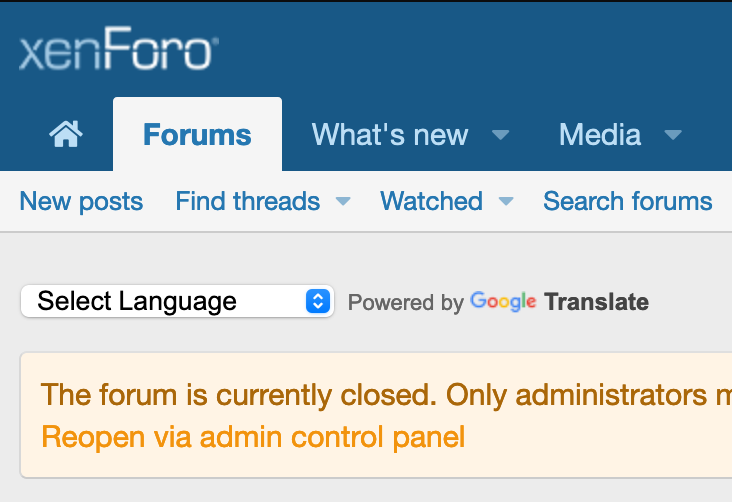Image resolution: width=732 pixels, height=502 pixels.
Task: Click the Find threads link
Action: (x=247, y=201)
